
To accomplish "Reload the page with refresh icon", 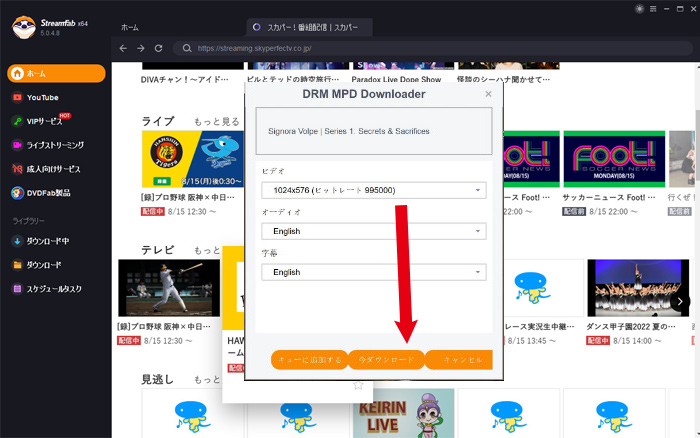I will coord(158,48).
